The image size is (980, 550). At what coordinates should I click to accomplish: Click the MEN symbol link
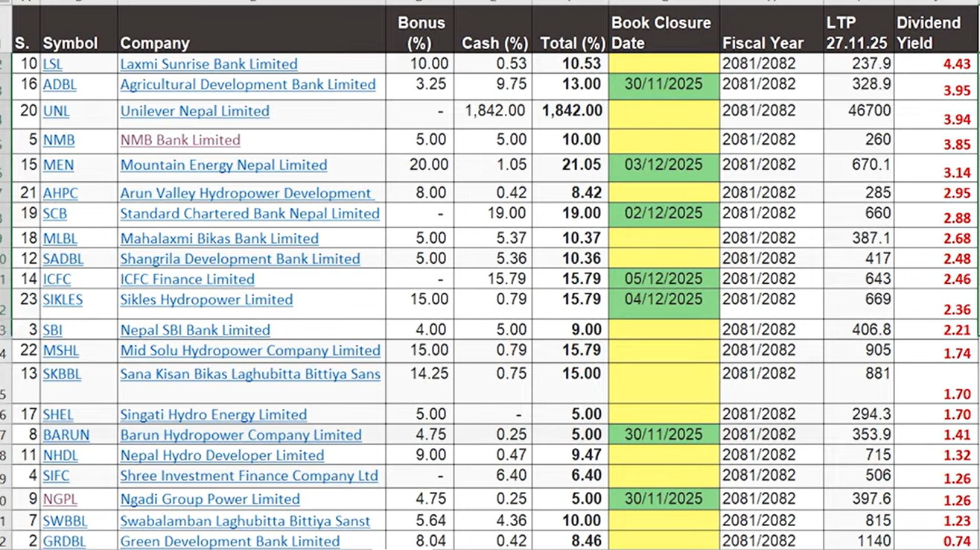(58, 165)
